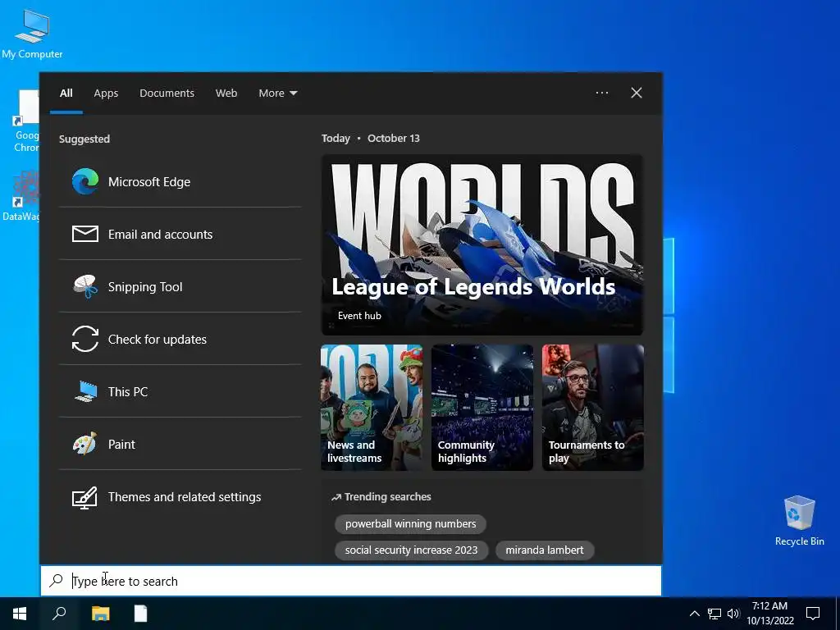This screenshot has width=840, height=630.
Task: Close the search panel with X
Action: tap(637, 93)
